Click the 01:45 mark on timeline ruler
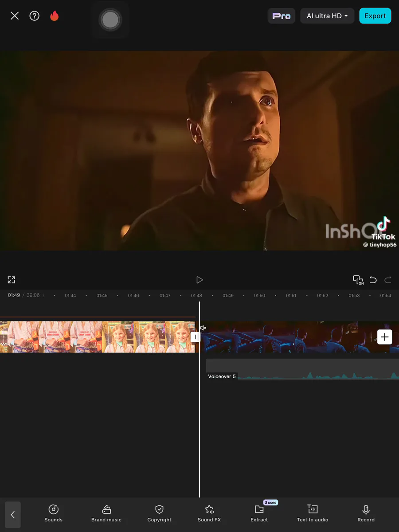This screenshot has height=532, width=399. (x=102, y=295)
